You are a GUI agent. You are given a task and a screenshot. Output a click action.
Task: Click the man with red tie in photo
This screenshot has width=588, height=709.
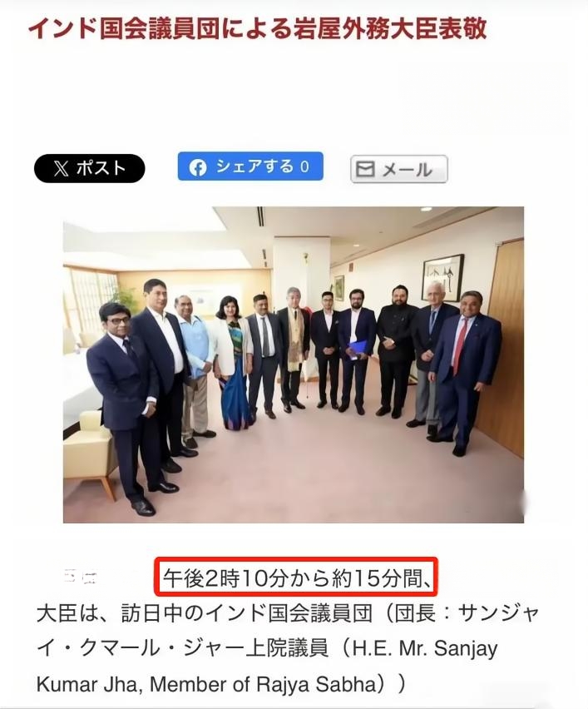pos(465,372)
